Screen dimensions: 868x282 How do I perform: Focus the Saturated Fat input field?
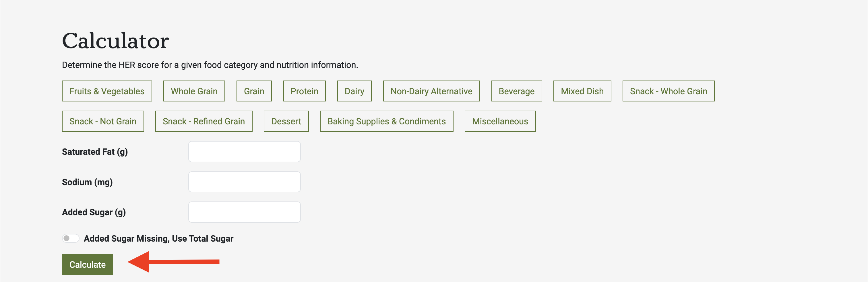pyautogui.click(x=244, y=152)
